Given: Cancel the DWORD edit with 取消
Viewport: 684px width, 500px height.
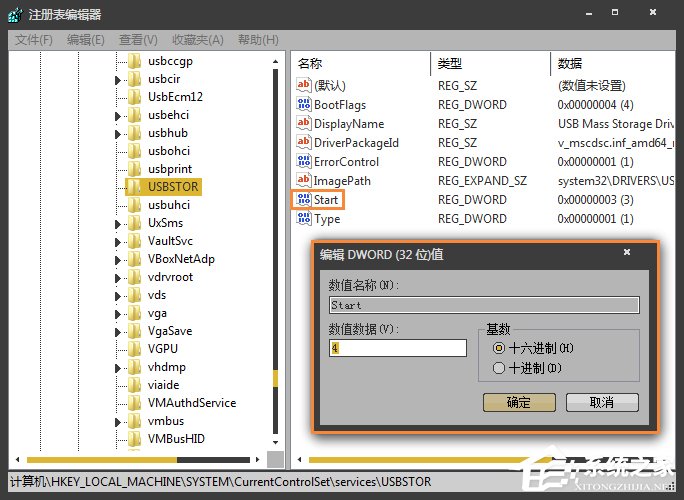Looking at the screenshot, I should [602, 402].
